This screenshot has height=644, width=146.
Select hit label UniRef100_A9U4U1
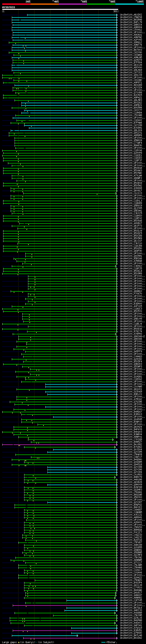131,35
